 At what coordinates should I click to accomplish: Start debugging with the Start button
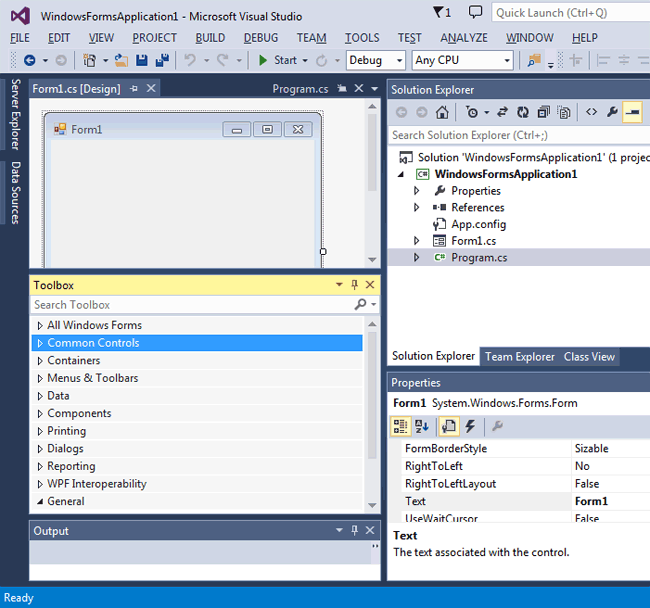click(278, 61)
